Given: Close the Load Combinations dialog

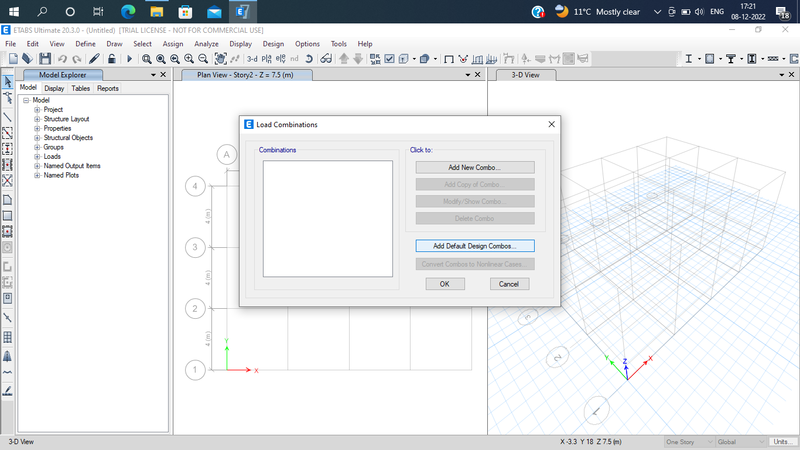Looking at the screenshot, I should [551, 124].
